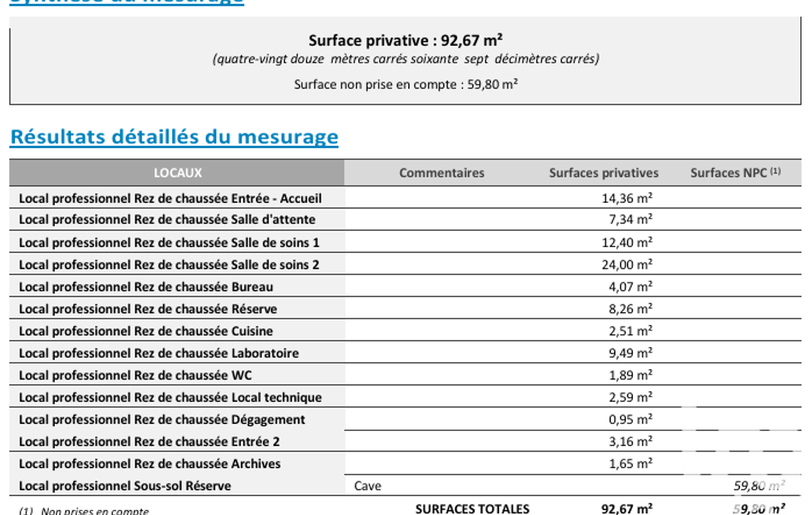Screen dimensions: 812x515
Task: Click the "Rez de chaussée Bureau" row label
Action: [x=146, y=287]
